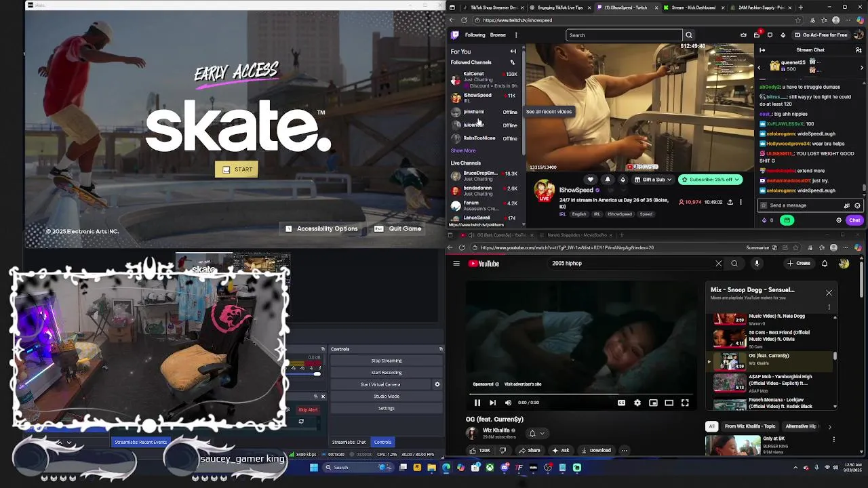The height and width of the screenshot is (488, 868).
Task: Click YouTube voice search microphone
Action: (757, 264)
